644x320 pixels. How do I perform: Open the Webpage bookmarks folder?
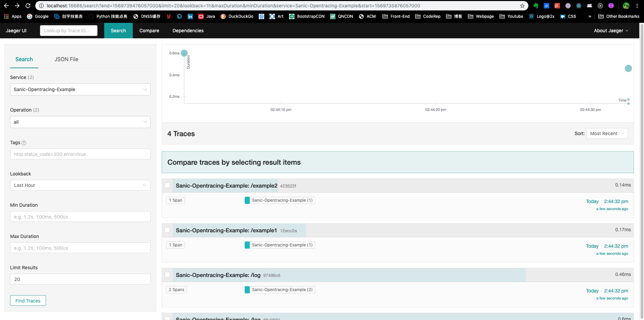tap(481, 16)
